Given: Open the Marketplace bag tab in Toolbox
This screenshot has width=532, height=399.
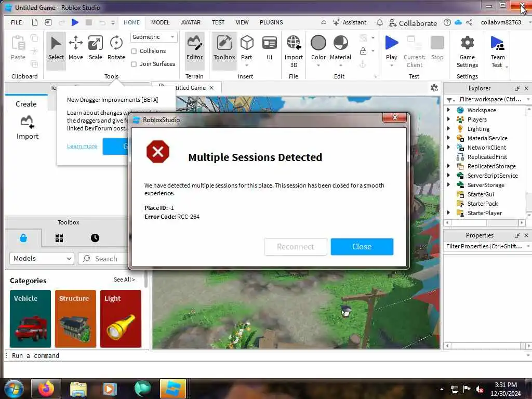Looking at the screenshot, I should pyautogui.click(x=23, y=238).
